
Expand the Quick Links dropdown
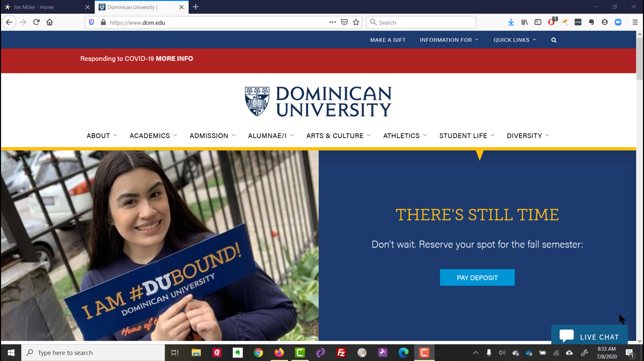[514, 40]
